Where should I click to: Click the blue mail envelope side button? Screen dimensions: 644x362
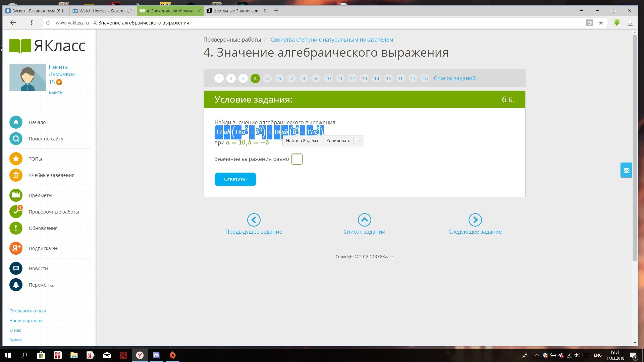click(x=626, y=170)
